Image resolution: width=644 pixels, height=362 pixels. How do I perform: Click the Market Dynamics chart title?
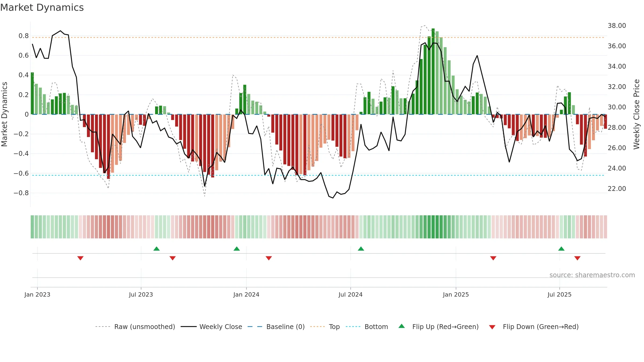(x=42, y=8)
